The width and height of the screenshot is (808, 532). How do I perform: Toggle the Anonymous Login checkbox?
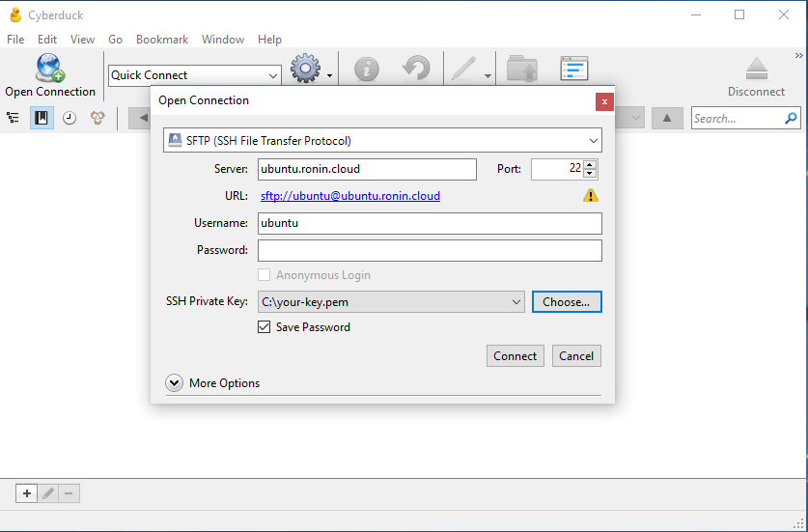tap(264, 275)
